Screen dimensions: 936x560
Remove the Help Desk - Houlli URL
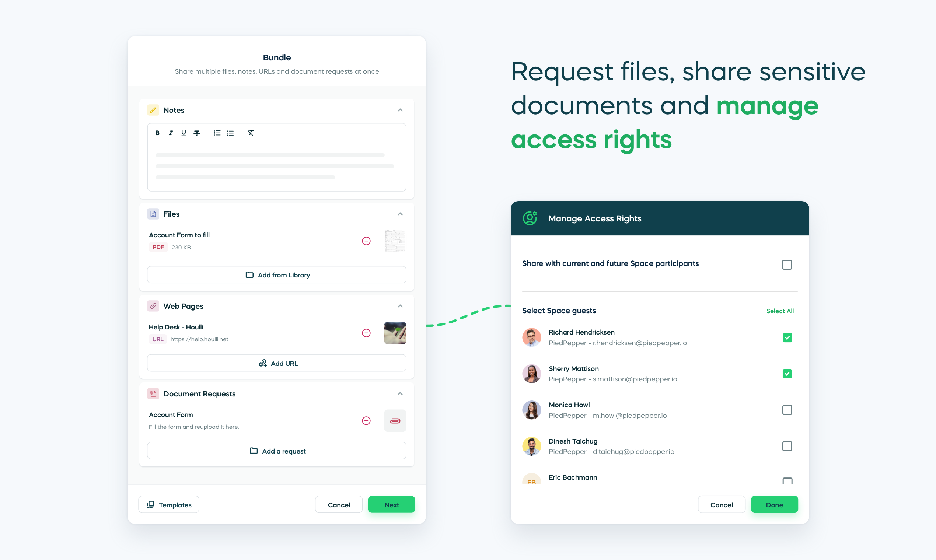point(366,333)
